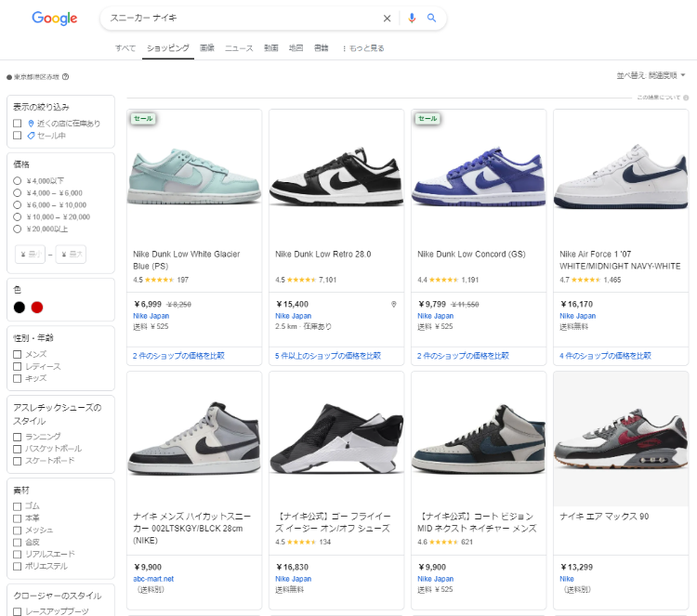This screenshot has width=697, height=616.
Task: Open Nike Air Force 1 '07 image
Action: 621,177
